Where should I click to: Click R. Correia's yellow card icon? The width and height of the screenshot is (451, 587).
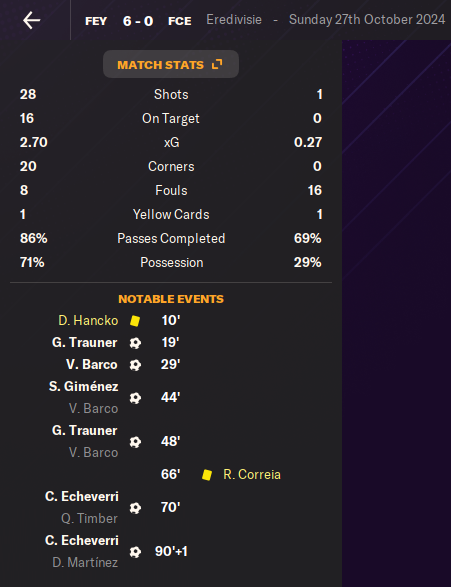tap(207, 475)
